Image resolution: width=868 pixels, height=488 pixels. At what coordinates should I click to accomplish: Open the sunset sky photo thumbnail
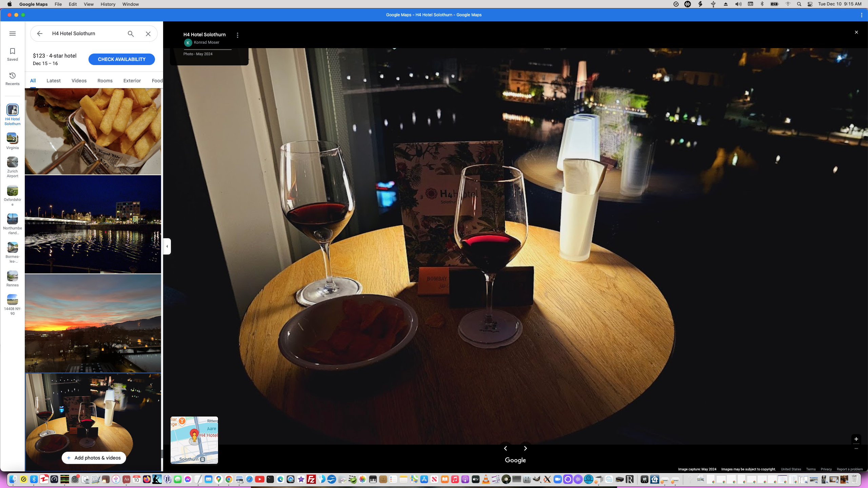pyautogui.click(x=93, y=323)
